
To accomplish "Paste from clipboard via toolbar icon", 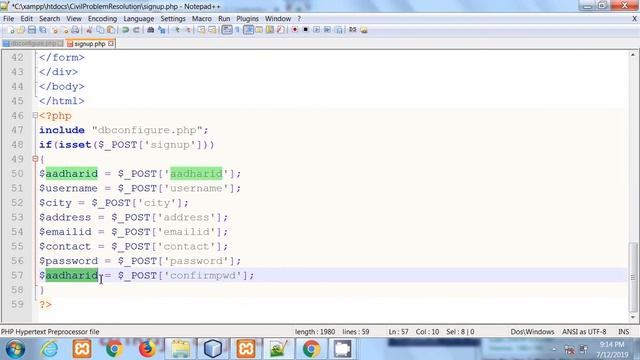I will tap(111, 30).
